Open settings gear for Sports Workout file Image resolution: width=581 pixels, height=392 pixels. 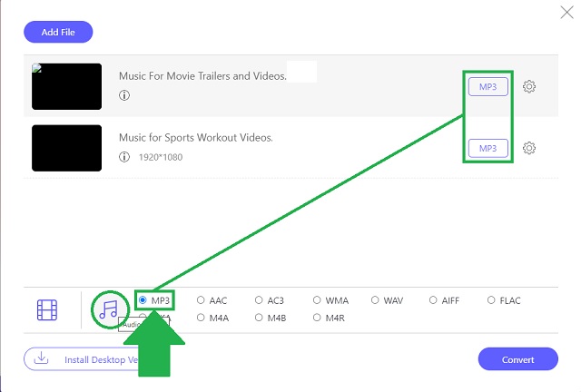click(530, 148)
